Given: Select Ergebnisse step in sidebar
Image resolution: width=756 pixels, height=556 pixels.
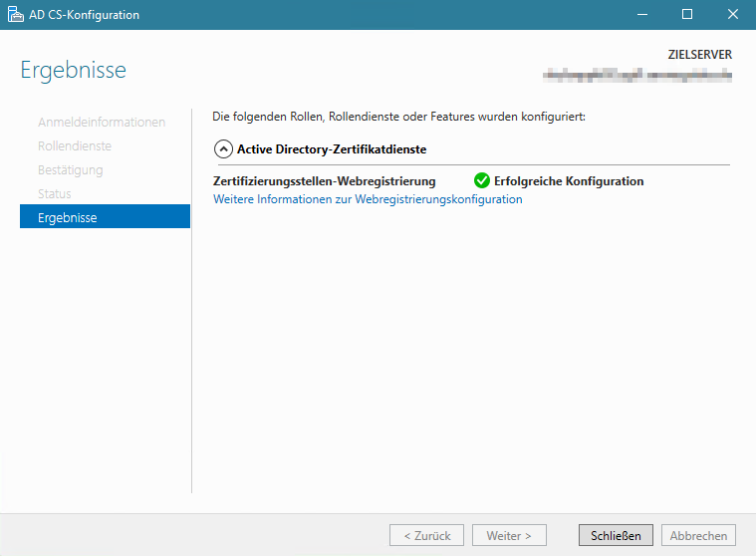Looking at the screenshot, I should (106, 216).
